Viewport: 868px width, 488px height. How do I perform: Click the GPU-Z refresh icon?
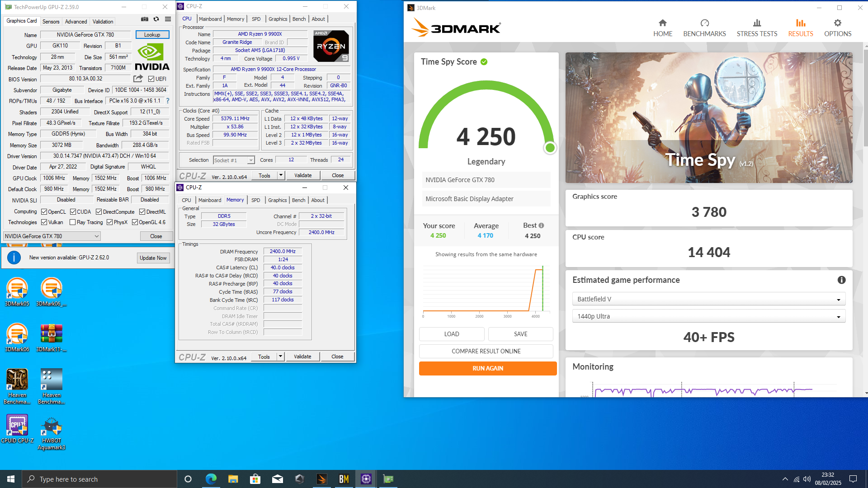click(x=156, y=19)
